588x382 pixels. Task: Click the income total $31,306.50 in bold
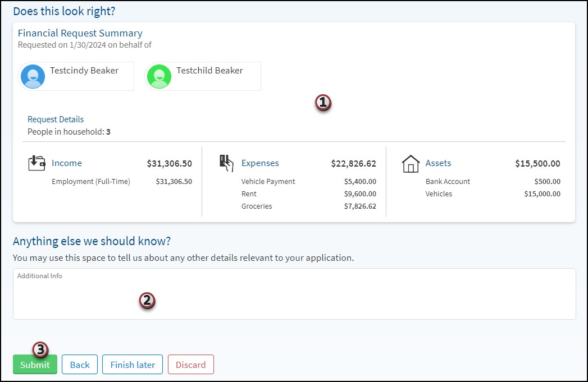click(169, 164)
